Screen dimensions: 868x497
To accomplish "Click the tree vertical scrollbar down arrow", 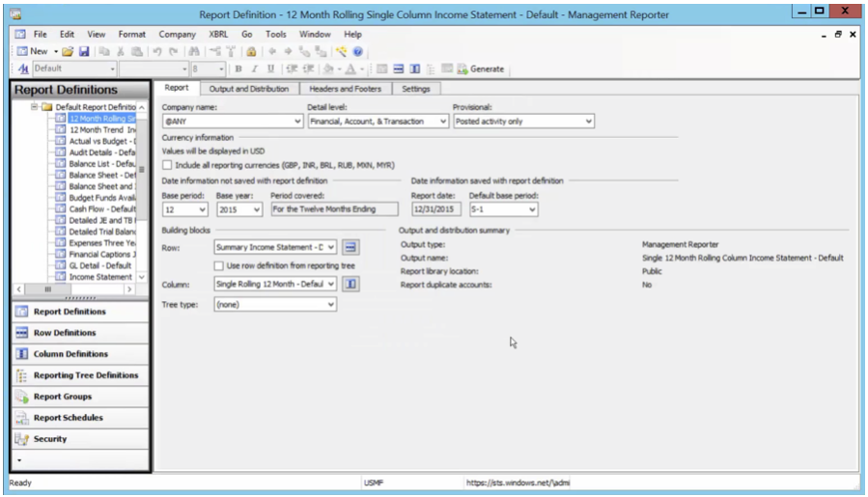I will (x=142, y=277).
